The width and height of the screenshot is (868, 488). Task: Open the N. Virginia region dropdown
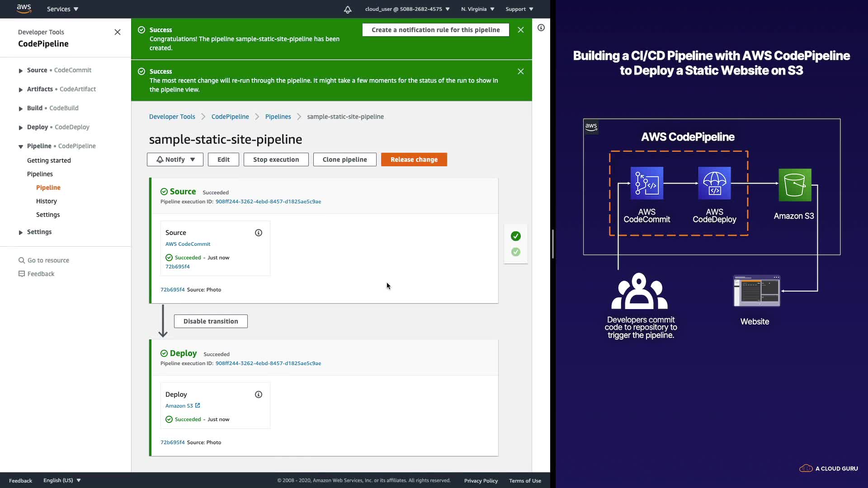(477, 9)
